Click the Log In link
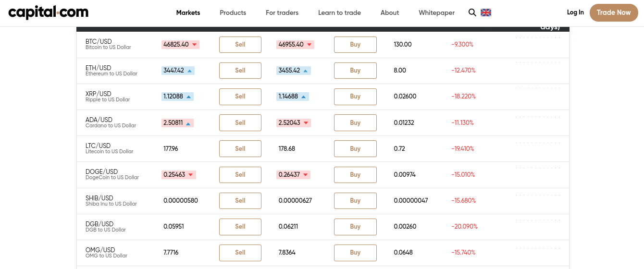644x269 pixels. pyautogui.click(x=575, y=12)
